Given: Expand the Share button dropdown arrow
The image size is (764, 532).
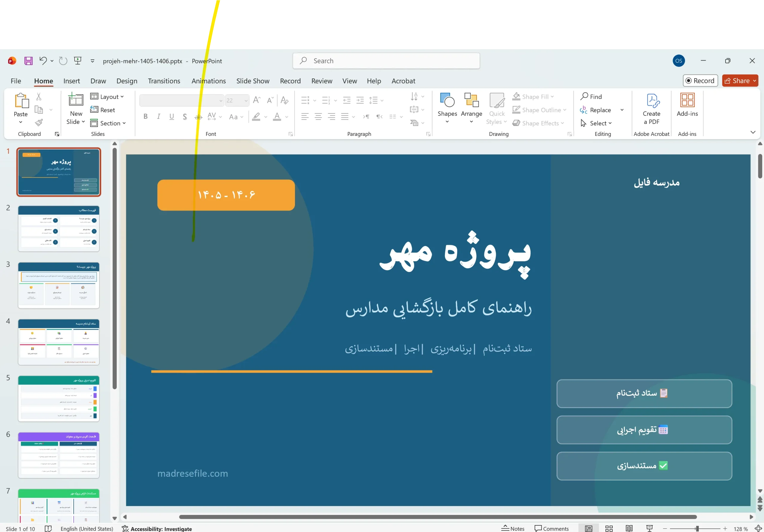Looking at the screenshot, I should coord(754,81).
